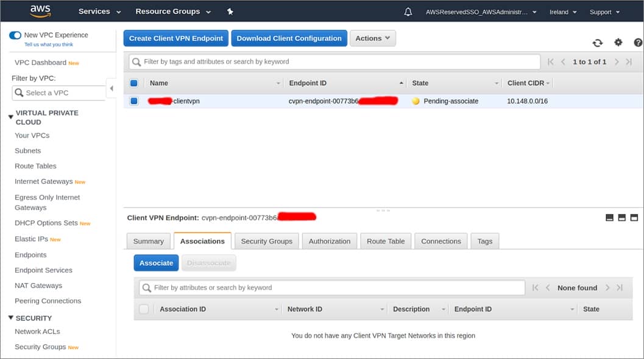Go to last page of endpoints list
Image resolution: width=644 pixels, height=359 pixels.
point(629,61)
